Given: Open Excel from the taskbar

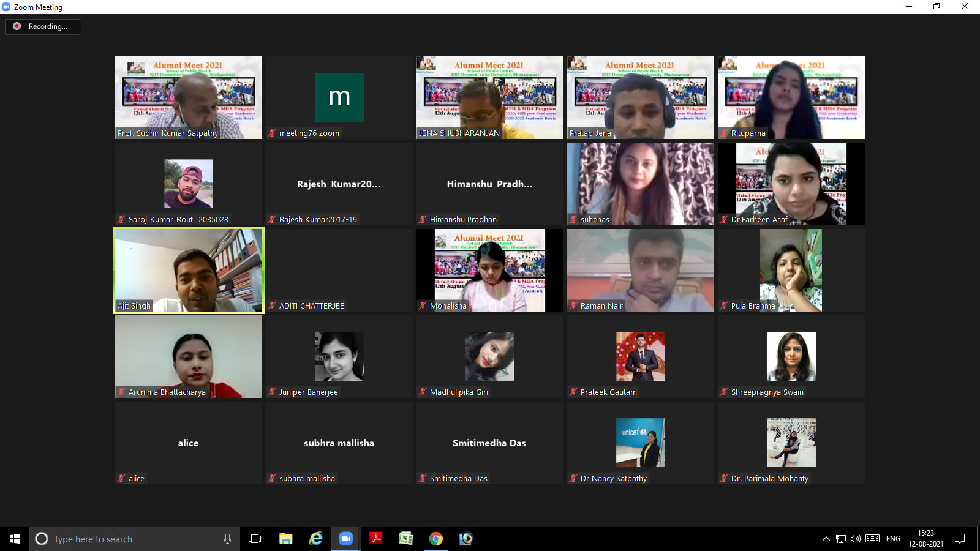Looking at the screenshot, I should pyautogui.click(x=405, y=539).
